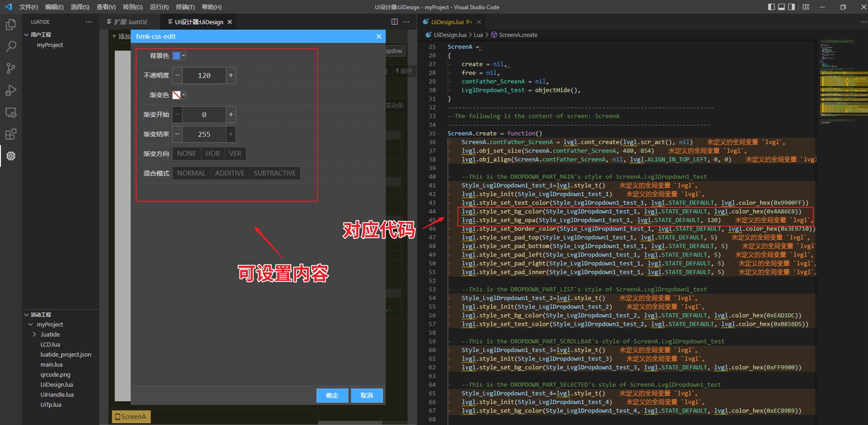Open the Search view icon

pyautogui.click(x=11, y=46)
